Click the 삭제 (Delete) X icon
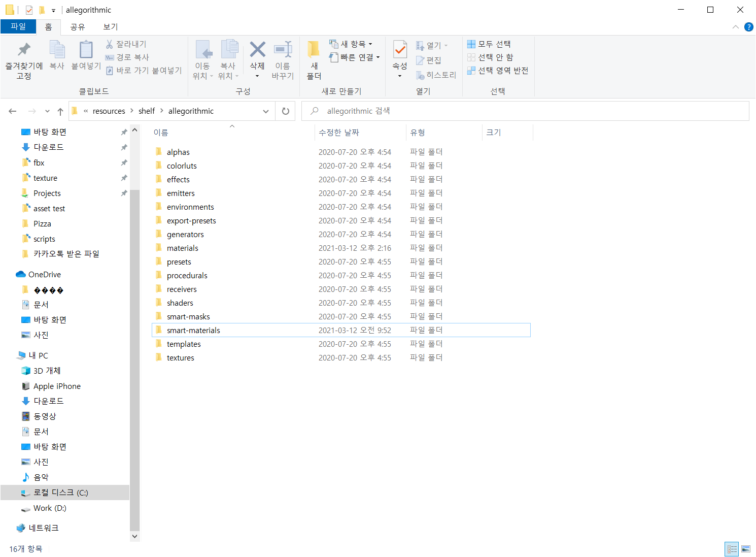This screenshot has height=557, width=756. pos(257,49)
